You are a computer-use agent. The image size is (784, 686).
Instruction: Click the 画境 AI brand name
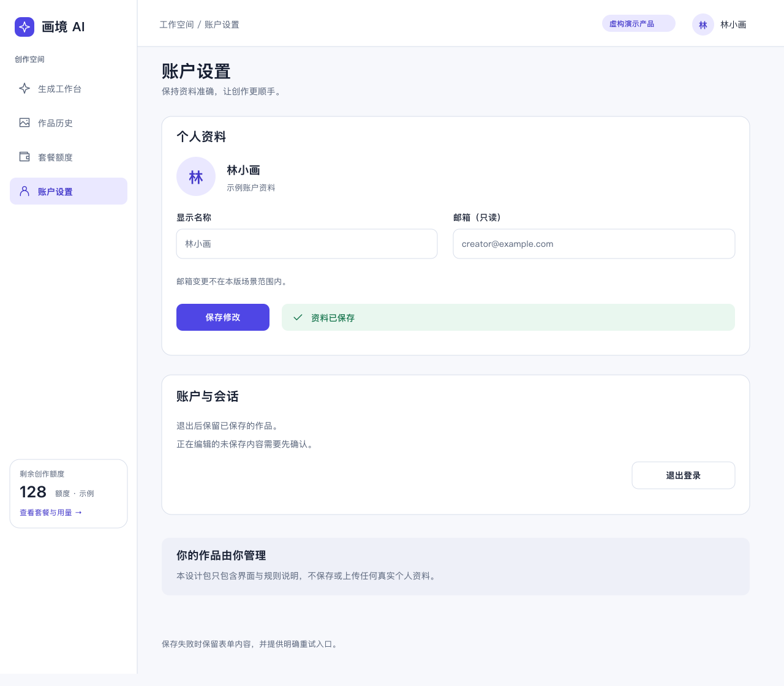(63, 27)
